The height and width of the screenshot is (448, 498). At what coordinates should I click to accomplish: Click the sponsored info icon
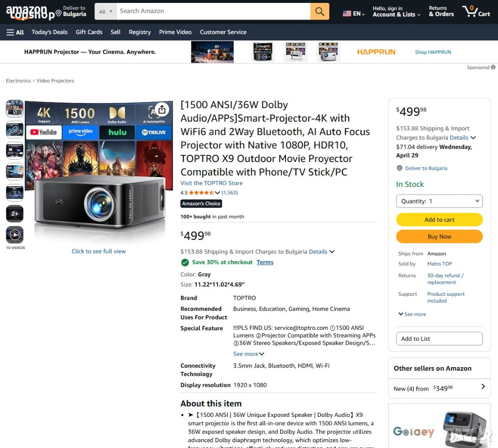click(x=493, y=67)
